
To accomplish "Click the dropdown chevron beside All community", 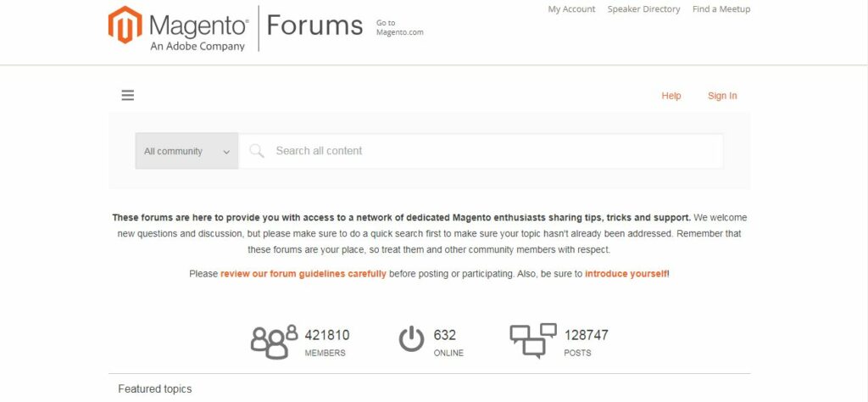I will click(x=226, y=152).
